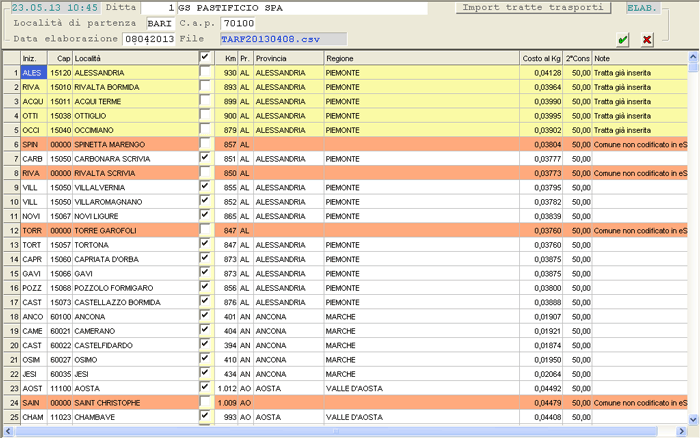Select the CASTELFIDARDO locality cell
The height and width of the screenshot is (438, 700).
click(x=135, y=345)
